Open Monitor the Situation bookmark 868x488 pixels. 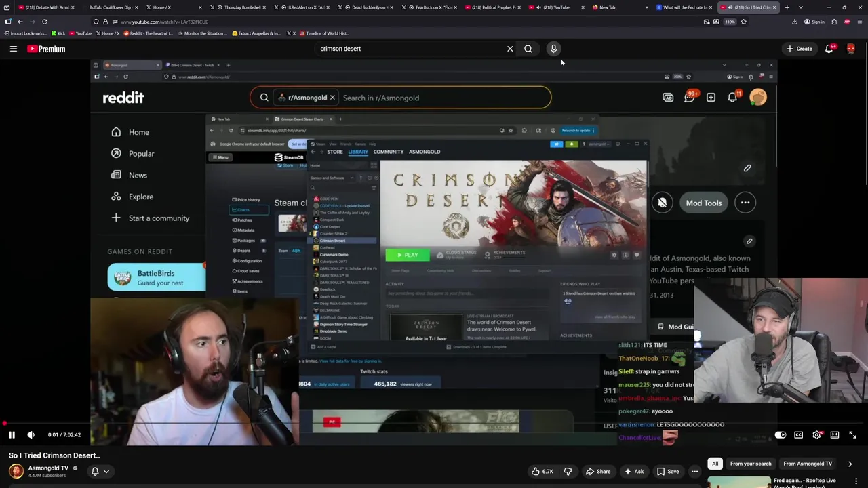pyautogui.click(x=202, y=33)
